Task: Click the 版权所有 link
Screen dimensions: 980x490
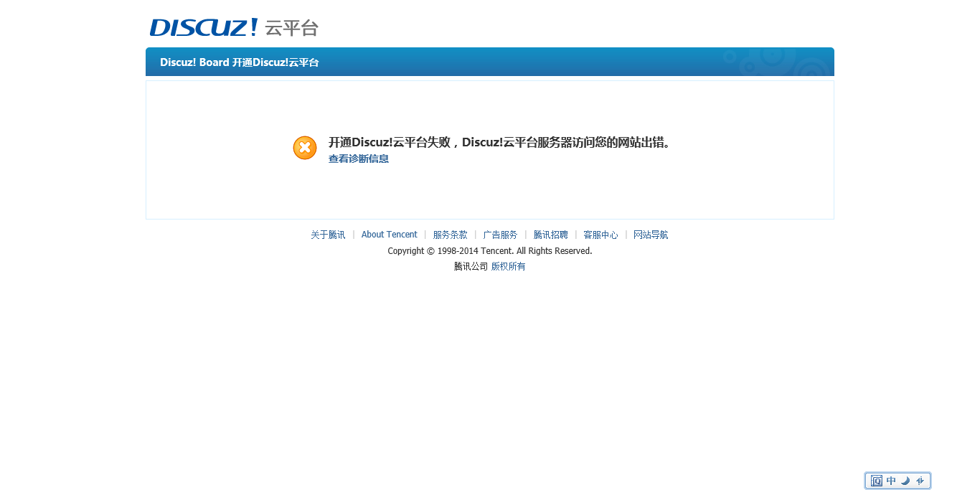Action: pos(508,266)
